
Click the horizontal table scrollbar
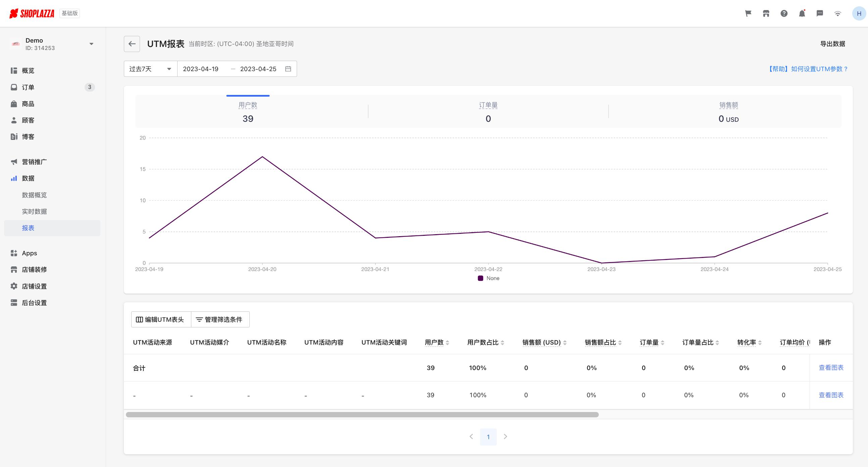tap(362, 414)
